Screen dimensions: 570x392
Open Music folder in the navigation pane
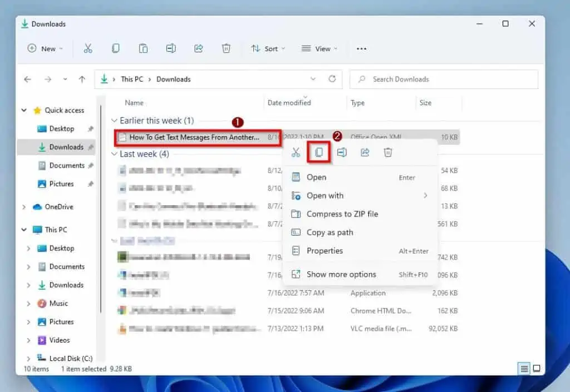(x=58, y=303)
